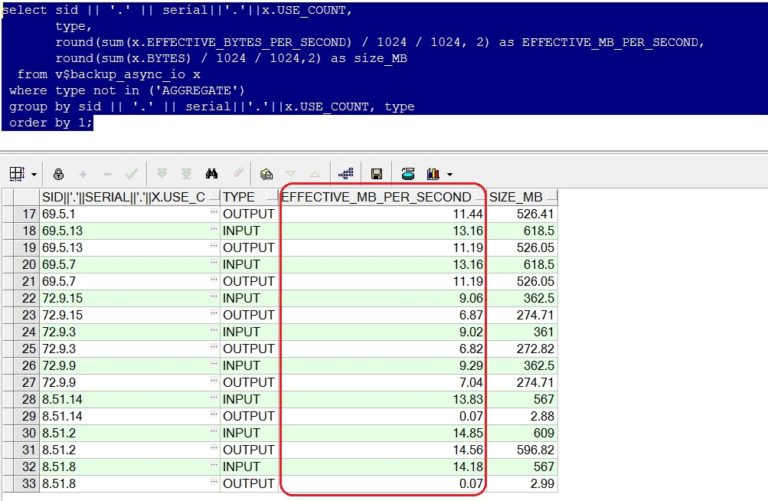This screenshot has height=501, width=768.
Task: Click cell '72.9.9' in row 27
Action: click(130, 382)
